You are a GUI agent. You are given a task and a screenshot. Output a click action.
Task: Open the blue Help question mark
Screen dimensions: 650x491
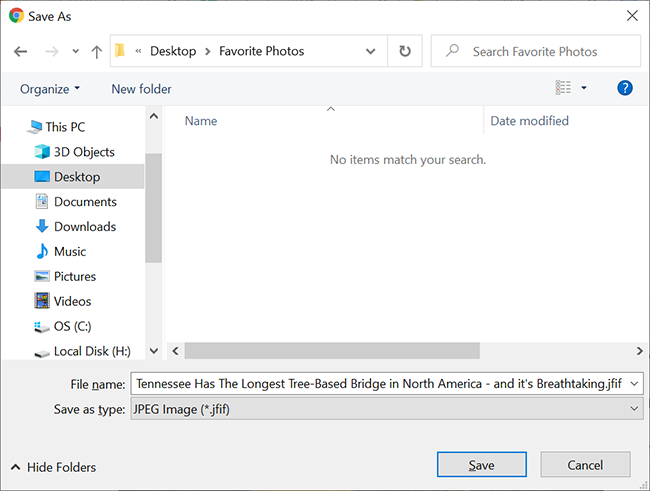coord(625,88)
